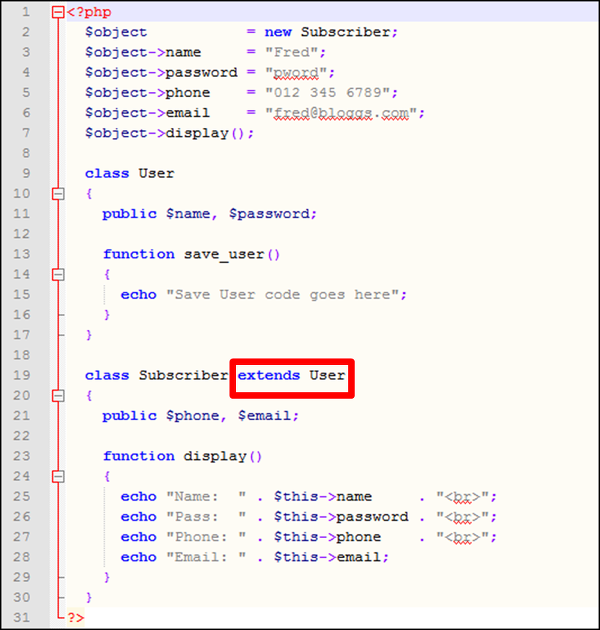
Task: Click the "pword" string value
Action: (x=296, y=73)
